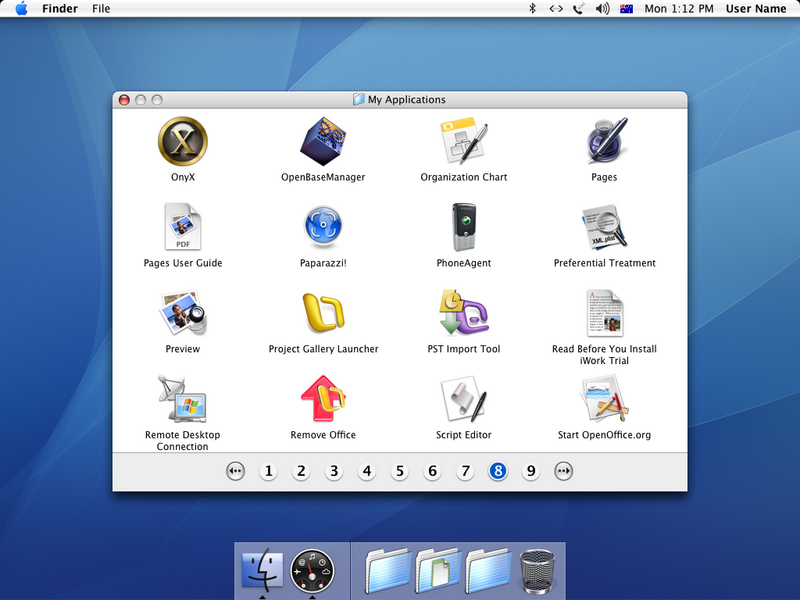Select the Preferential Treatment magnifier icon

click(x=605, y=227)
